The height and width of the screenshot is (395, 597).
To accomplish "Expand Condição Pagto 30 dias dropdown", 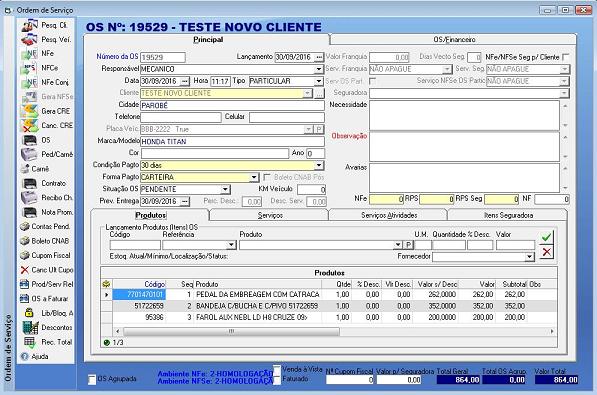I will (x=319, y=165).
